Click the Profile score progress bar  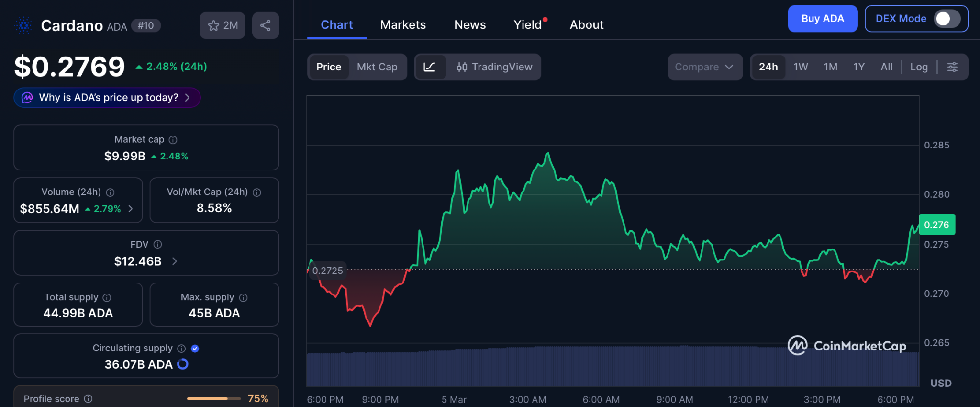(213, 398)
